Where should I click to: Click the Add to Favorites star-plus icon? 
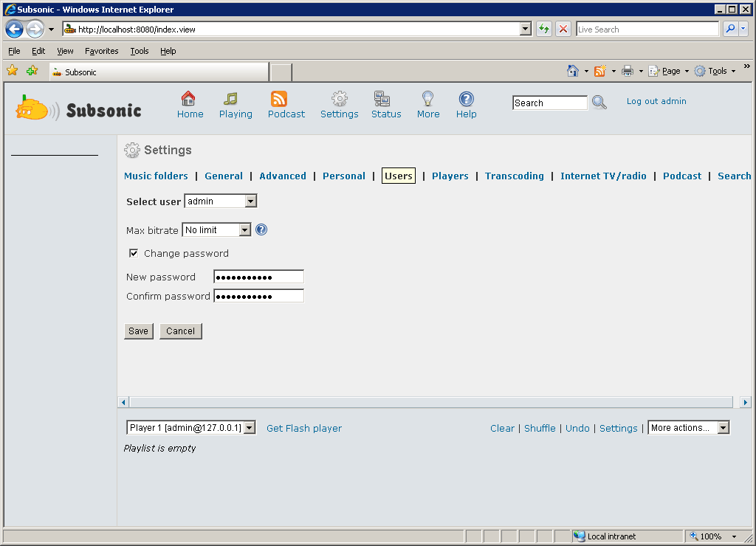tap(32, 71)
